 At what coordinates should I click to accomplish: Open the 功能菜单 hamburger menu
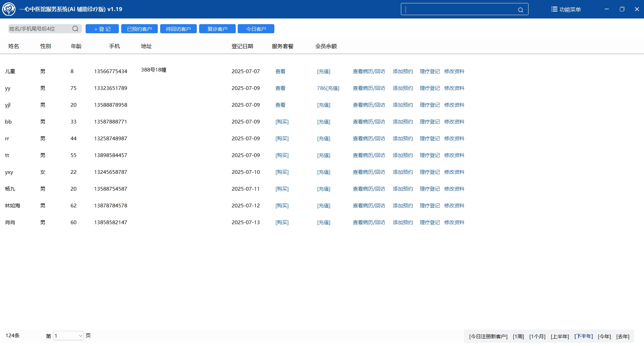click(566, 9)
